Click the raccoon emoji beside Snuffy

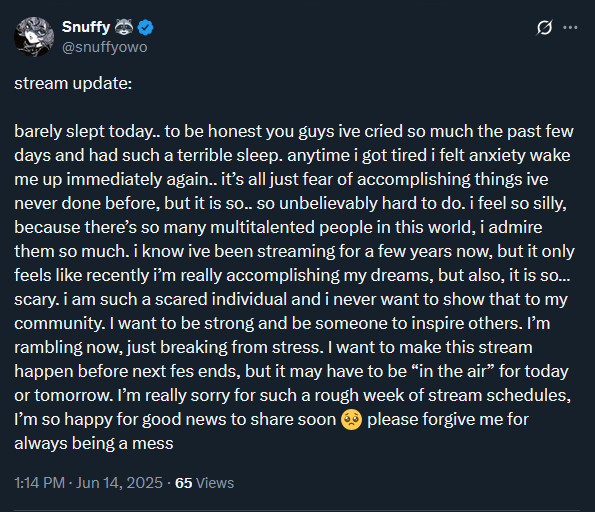pyautogui.click(x=124, y=27)
